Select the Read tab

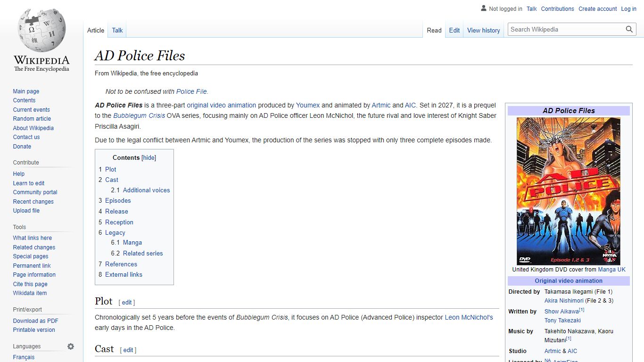click(x=434, y=30)
